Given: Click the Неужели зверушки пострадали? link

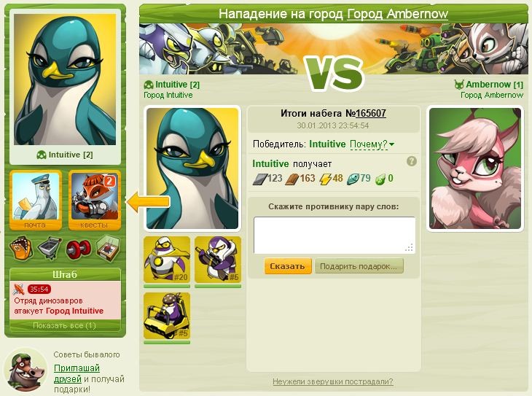Looking at the screenshot, I should (x=333, y=381).
